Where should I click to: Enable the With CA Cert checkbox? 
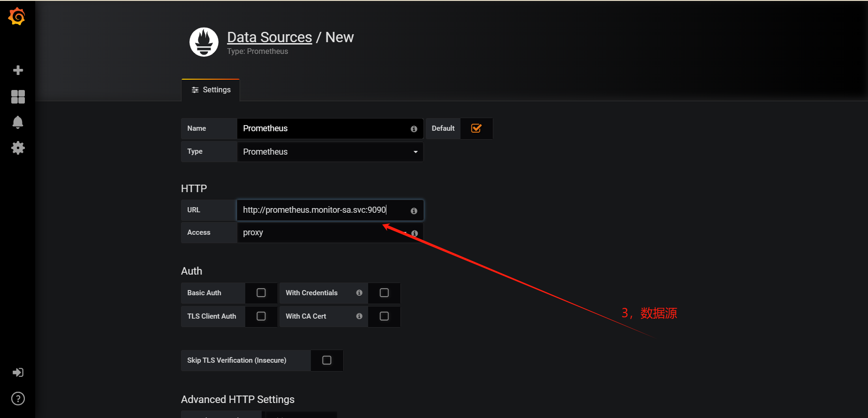click(384, 316)
